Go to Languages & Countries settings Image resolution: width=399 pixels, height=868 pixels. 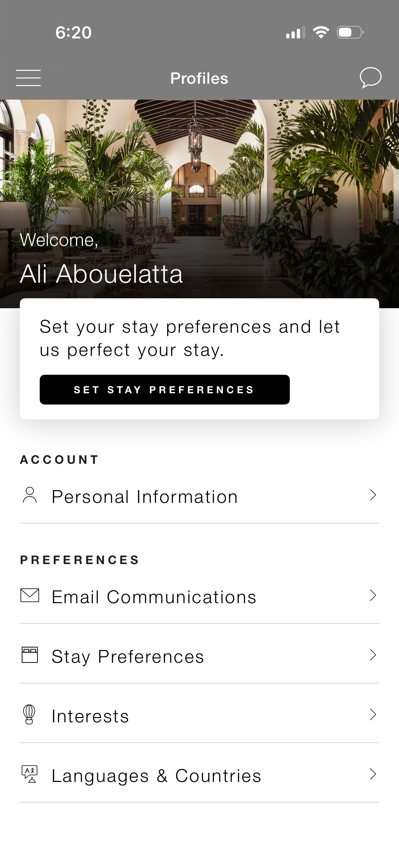156,776
